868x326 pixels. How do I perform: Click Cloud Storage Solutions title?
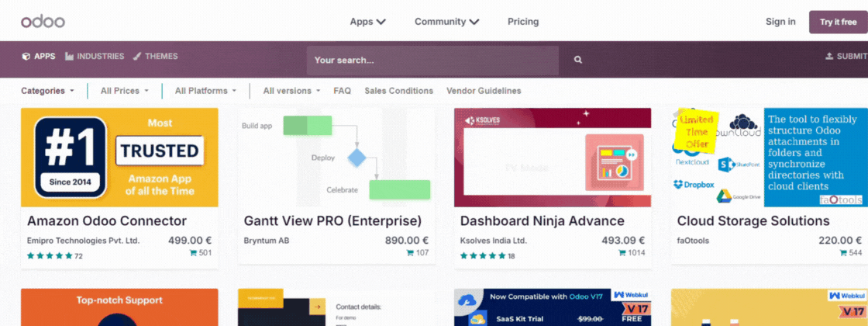(x=753, y=220)
